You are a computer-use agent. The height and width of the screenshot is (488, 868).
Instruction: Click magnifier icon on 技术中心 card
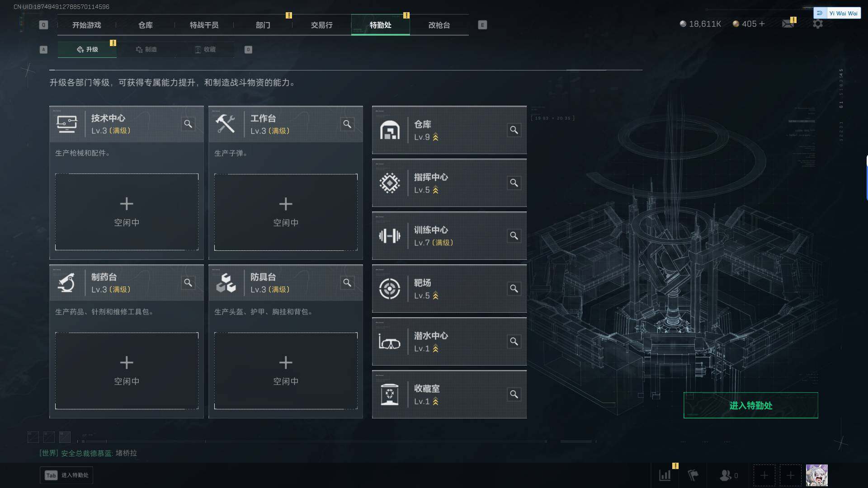click(188, 124)
